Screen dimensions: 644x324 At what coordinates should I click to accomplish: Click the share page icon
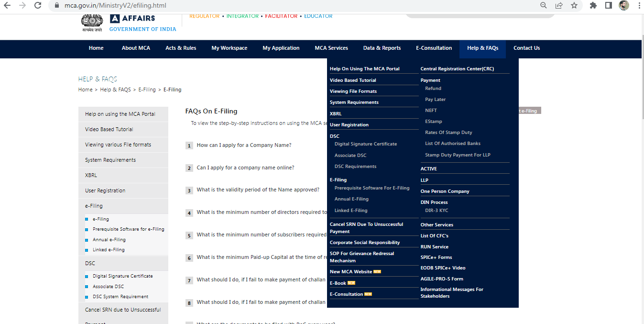point(558,6)
